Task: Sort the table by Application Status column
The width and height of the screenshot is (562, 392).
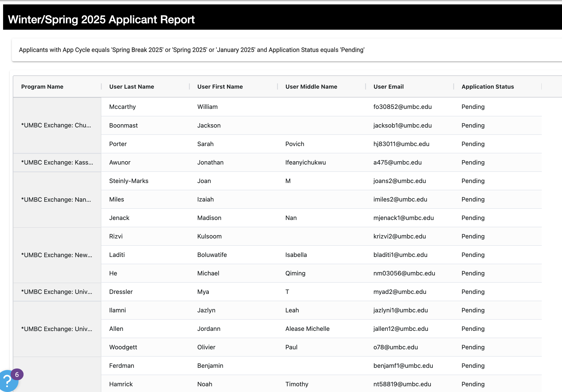Action: pos(488,87)
